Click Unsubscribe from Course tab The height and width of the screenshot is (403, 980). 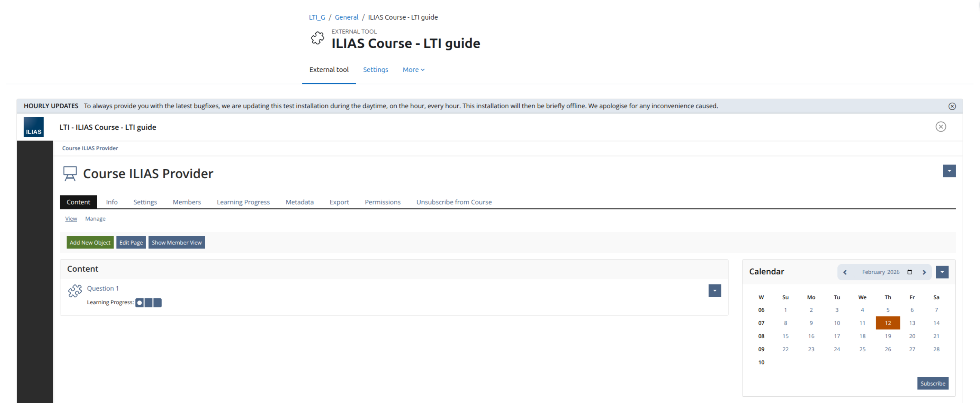[454, 202]
